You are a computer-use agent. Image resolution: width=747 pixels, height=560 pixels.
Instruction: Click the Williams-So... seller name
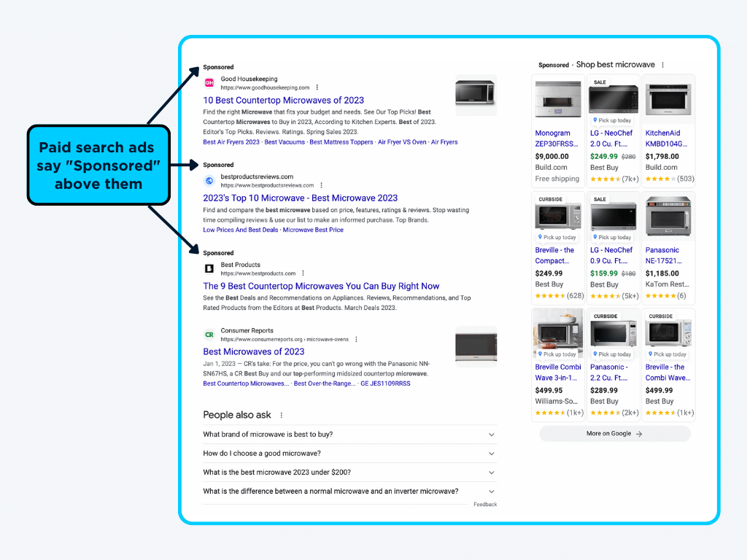point(556,402)
